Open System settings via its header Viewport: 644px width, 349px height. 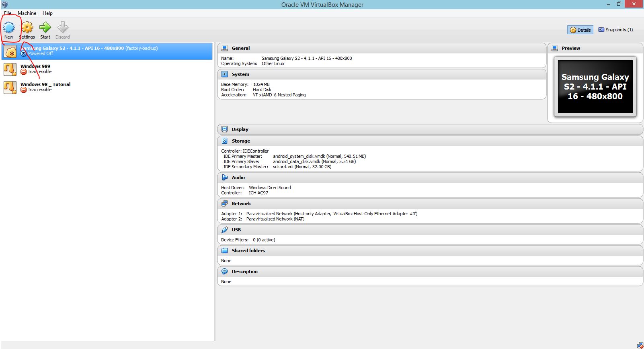tap(382, 74)
